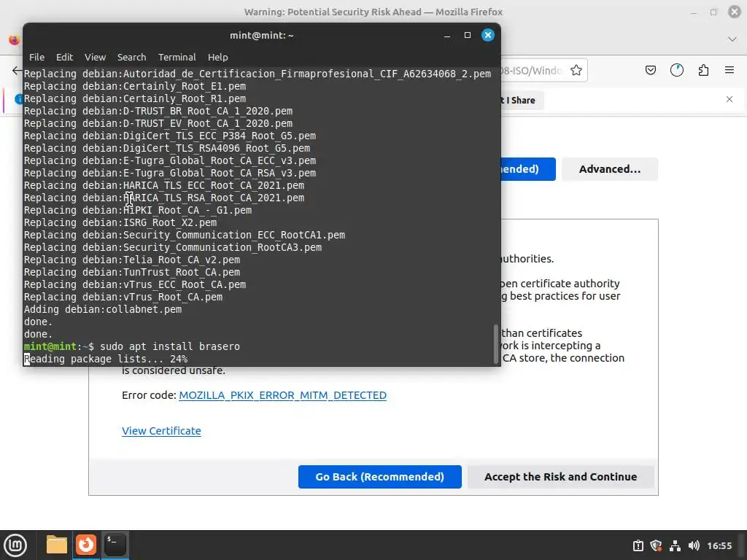Screen dimensions: 747x560
Task: Open Firefox hamburger application menu
Action: click(x=729, y=70)
